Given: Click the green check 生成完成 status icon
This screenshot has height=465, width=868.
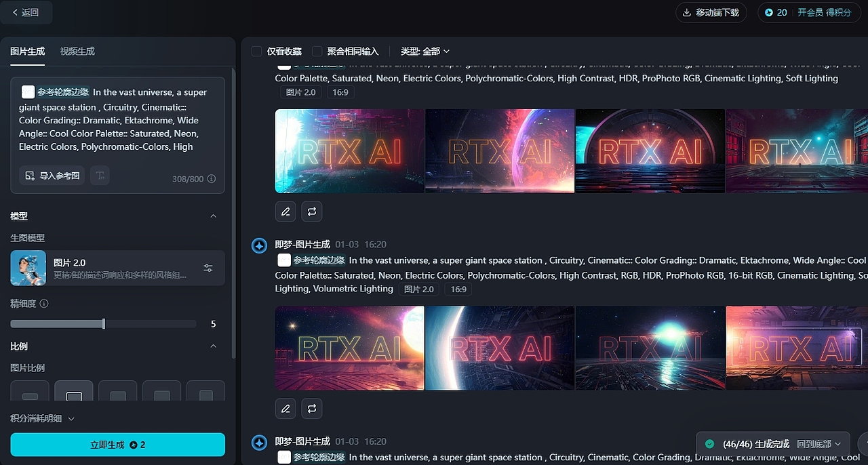Looking at the screenshot, I should tap(709, 444).
